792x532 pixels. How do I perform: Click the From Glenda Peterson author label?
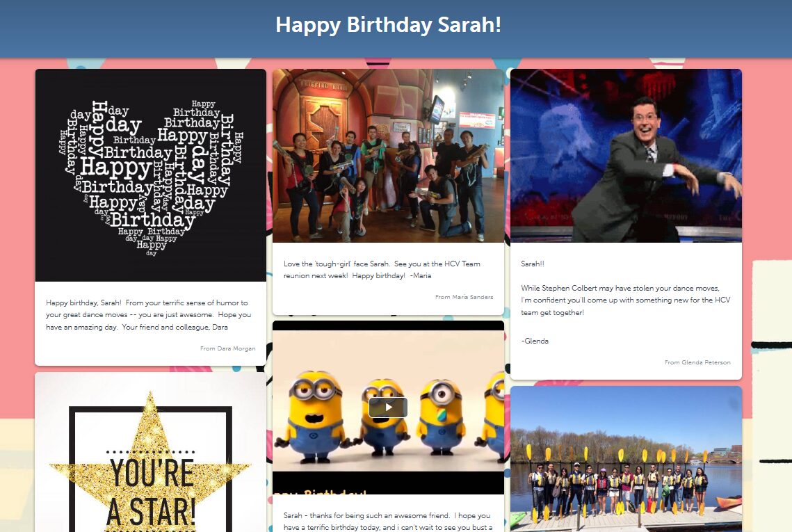(697, 362)
